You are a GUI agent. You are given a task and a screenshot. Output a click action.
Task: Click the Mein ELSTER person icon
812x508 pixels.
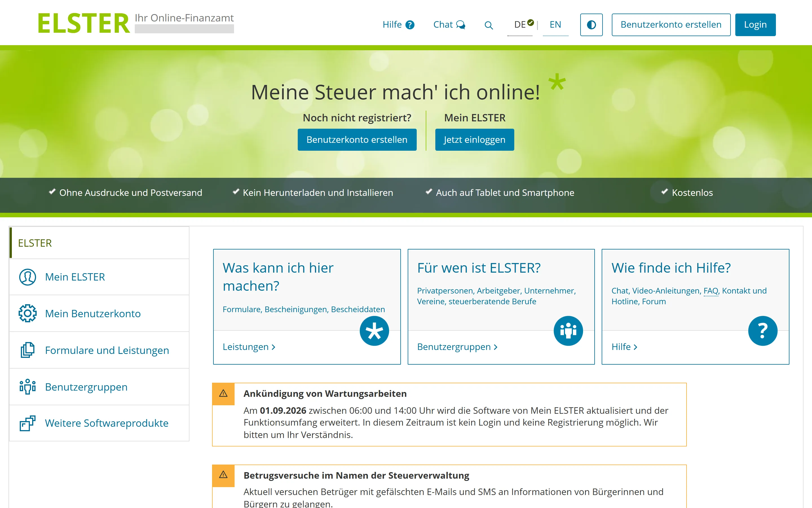coord(28,277)
